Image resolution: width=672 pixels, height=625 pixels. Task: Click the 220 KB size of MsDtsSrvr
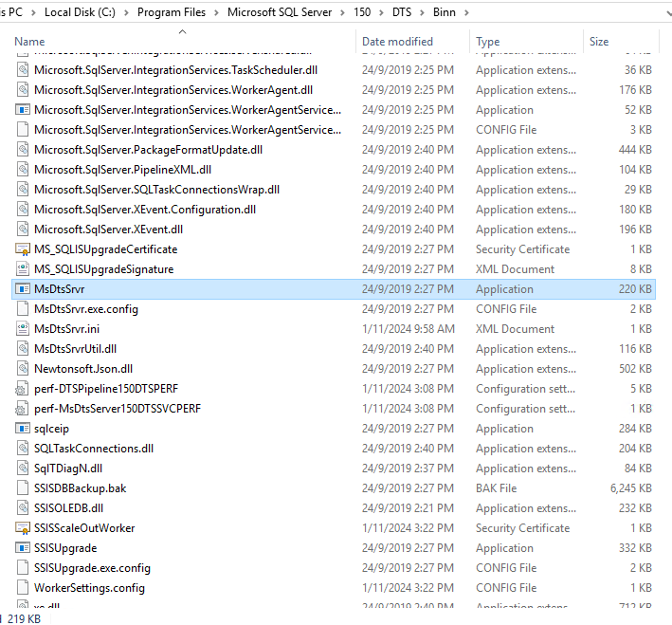(x=635, y=289)
